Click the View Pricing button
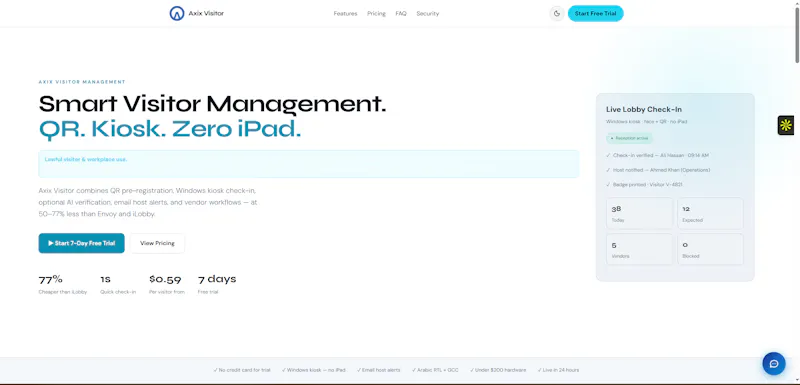 point(157,243)
